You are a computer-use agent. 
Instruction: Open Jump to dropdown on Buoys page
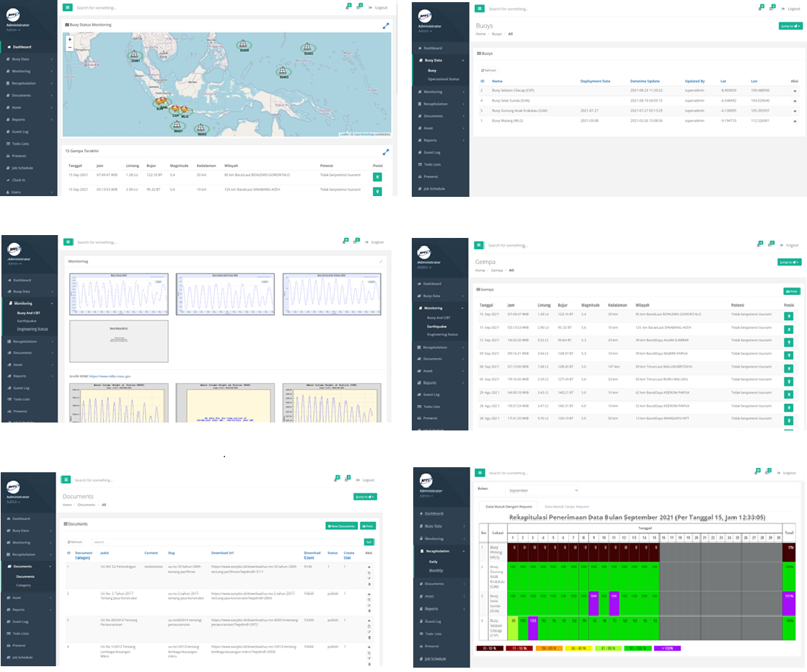pyautogui.click(x=790, y=26)
